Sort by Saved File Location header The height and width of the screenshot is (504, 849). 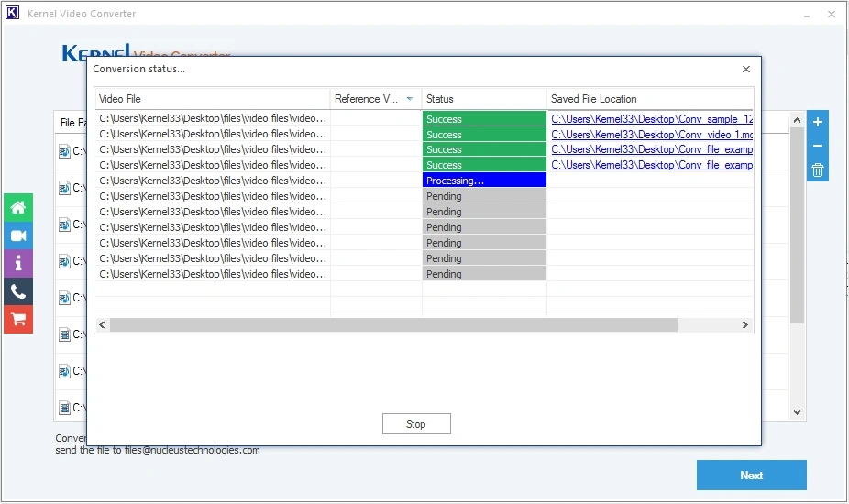pyautogui.click(x=650, y=99)
